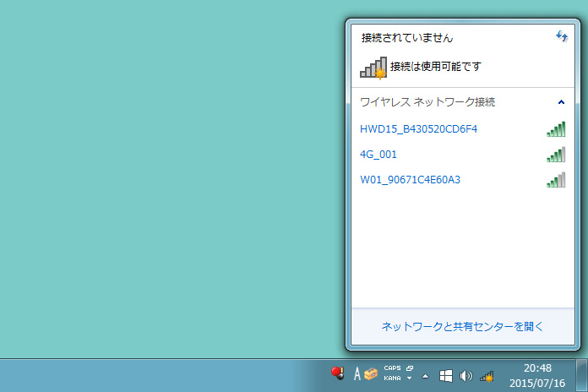
Task: Open the IME toolbox icon
Action: click(371, 374)
